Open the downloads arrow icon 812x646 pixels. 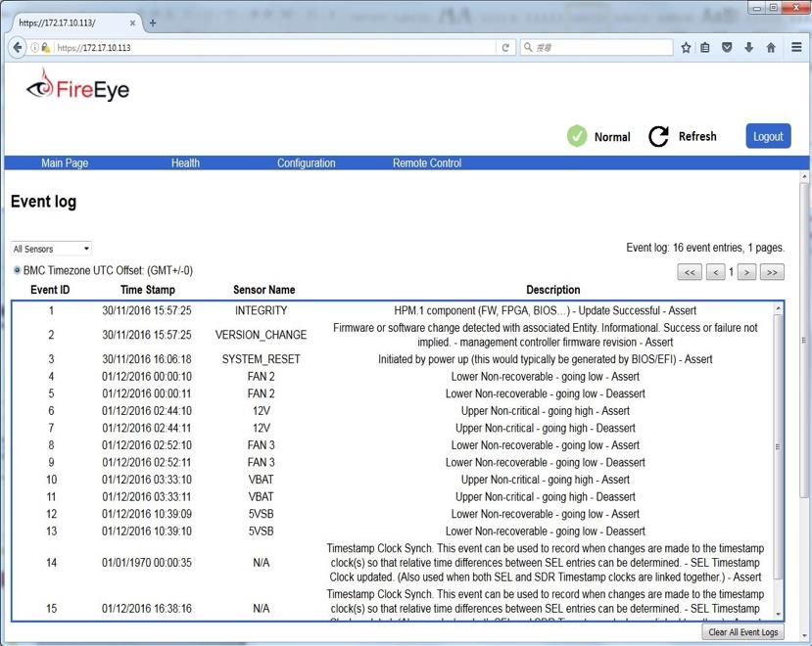tap(748, 48)
